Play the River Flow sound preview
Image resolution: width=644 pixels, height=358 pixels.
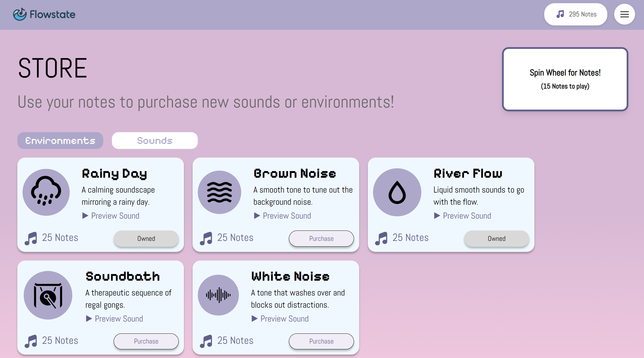pos(463,216)
